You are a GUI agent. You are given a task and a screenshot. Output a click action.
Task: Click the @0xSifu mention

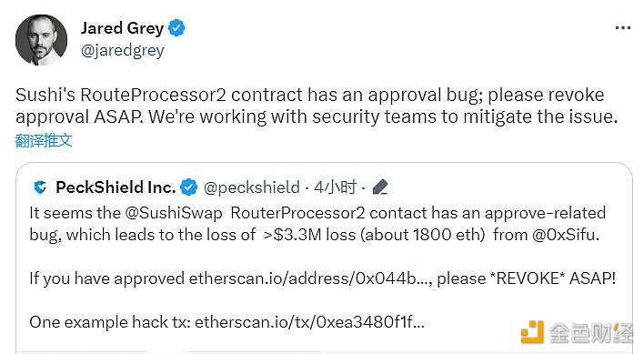point(564,235)
